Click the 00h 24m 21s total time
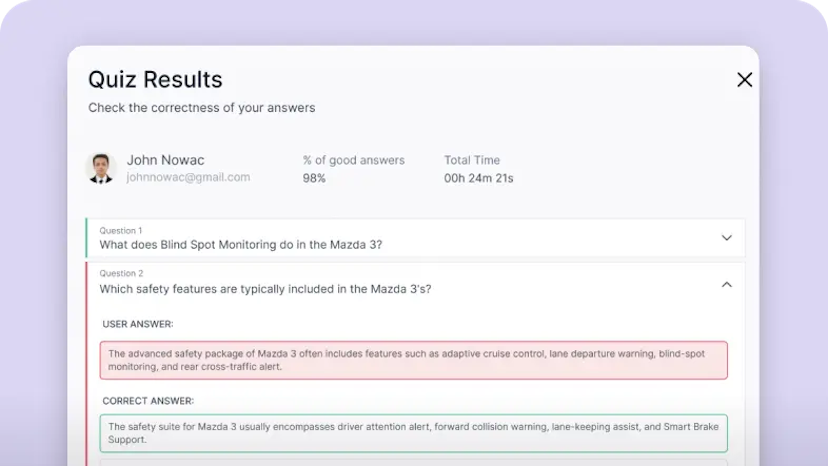Viewport: 828px width, 466px height. (479, 178)
